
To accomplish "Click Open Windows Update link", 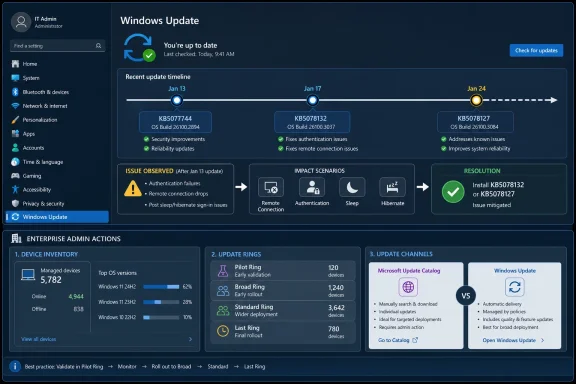I will (x=509, y=340).
